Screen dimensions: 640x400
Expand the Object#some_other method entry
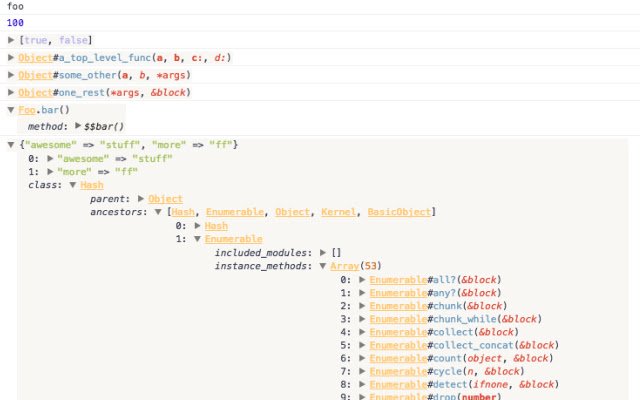click(11, 75)
